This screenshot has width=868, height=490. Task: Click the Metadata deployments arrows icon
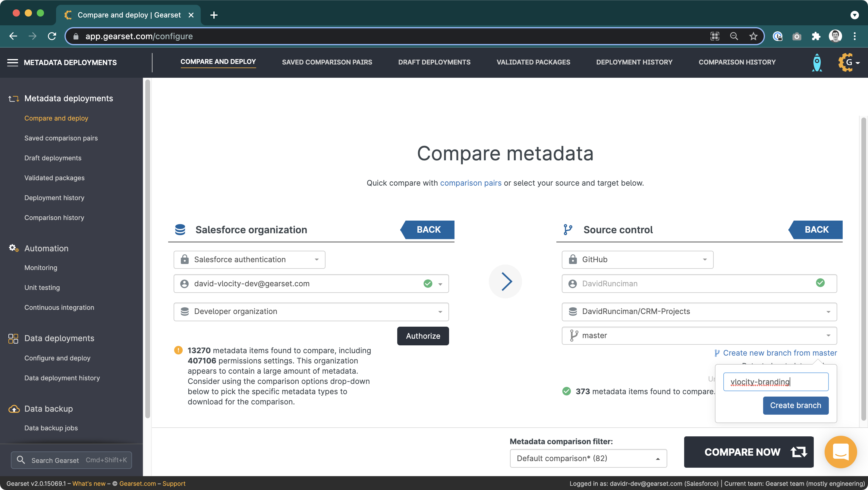(14, 99)
